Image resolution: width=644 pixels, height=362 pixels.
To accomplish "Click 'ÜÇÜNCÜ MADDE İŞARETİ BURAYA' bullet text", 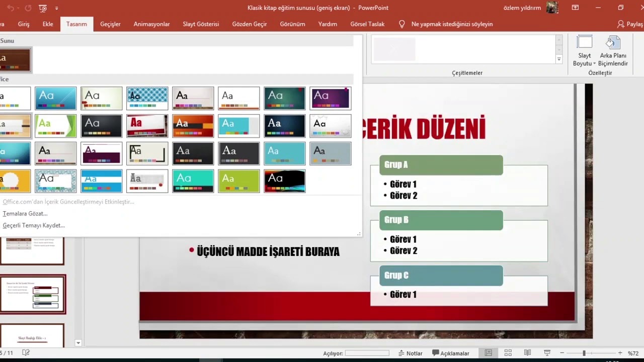I will (x=268, y=251).
